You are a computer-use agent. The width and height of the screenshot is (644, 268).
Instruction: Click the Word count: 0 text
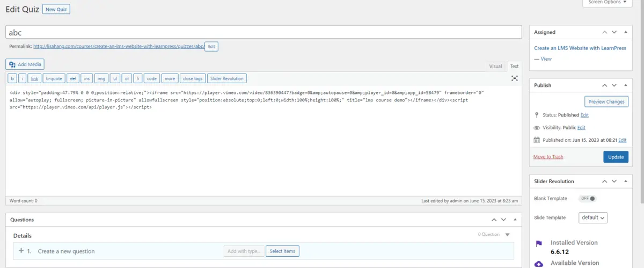coord(24,201)
